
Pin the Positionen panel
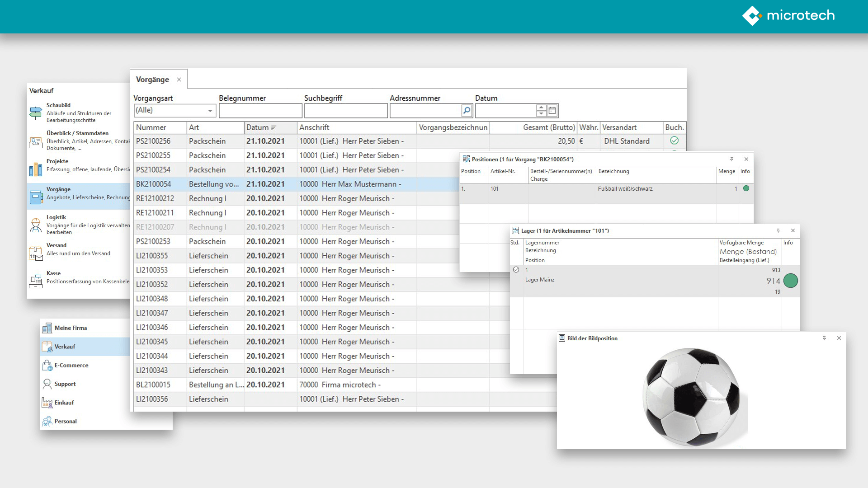point(732,159)
